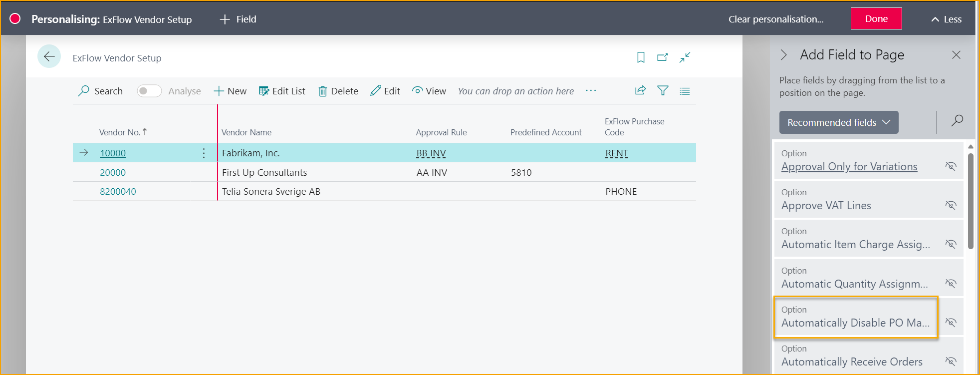Click the list view layout icon

pyautogui.click(x=685, y=91)
